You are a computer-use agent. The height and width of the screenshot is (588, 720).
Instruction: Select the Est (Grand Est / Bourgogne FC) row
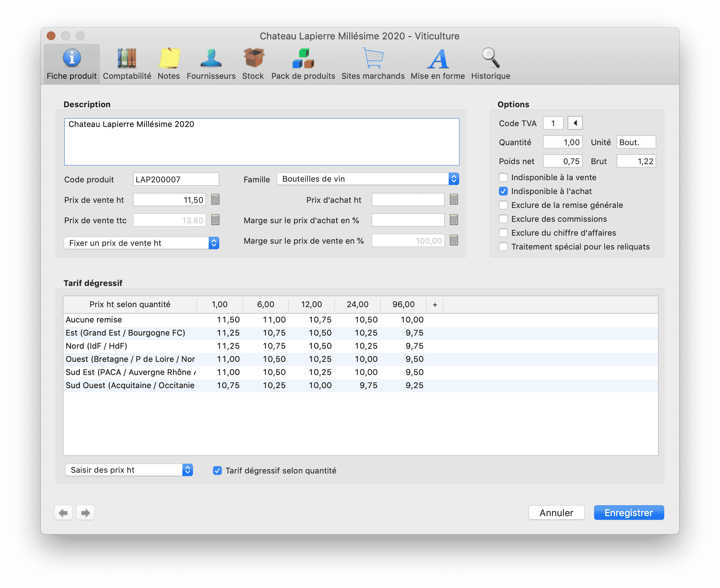click(x=361, y=333)
